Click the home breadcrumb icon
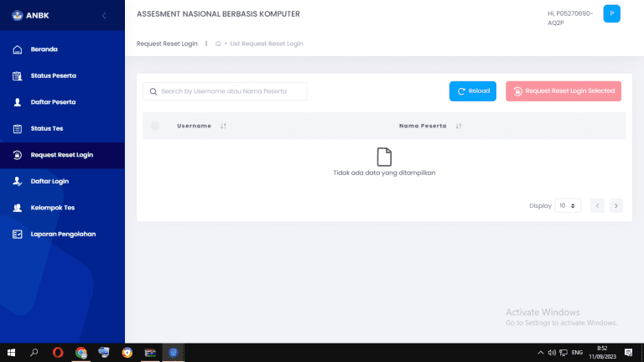The height and width of the screenshot is (362, 644). (x=218, y=44)
